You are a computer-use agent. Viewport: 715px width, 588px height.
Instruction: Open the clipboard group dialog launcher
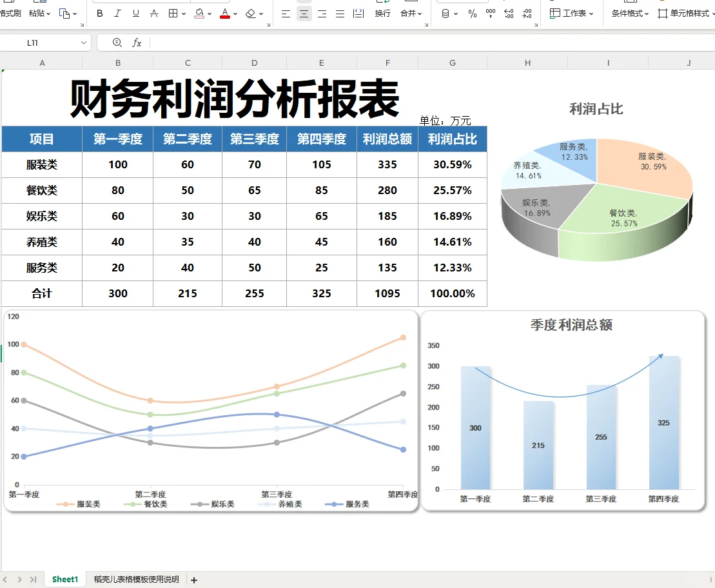[82, 24]
